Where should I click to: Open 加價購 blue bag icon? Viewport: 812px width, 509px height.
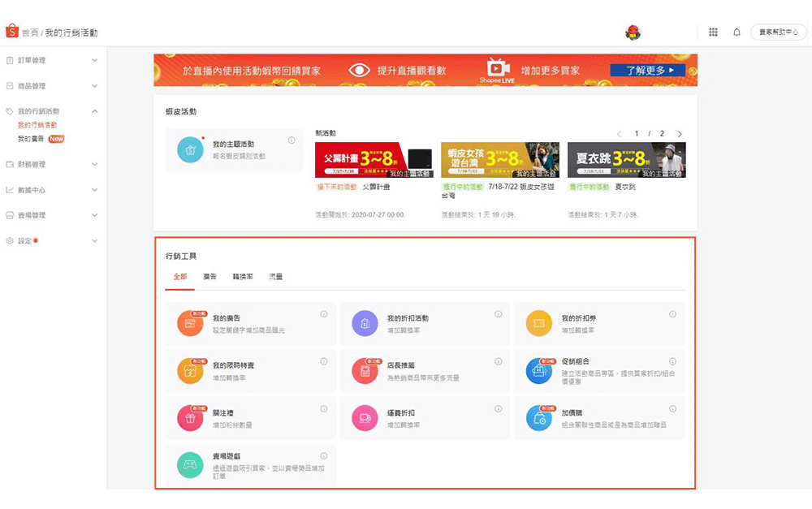(539, 418)
